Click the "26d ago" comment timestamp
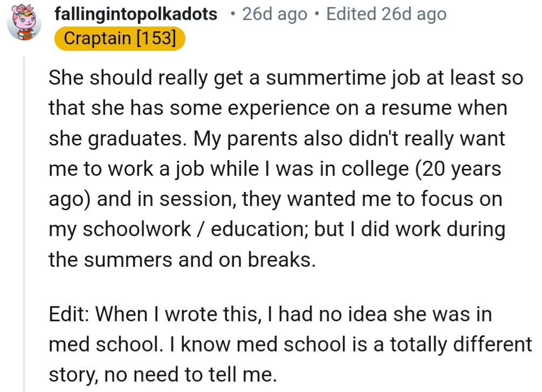Viewport: 542px width, 392px height. pos(275,15)
